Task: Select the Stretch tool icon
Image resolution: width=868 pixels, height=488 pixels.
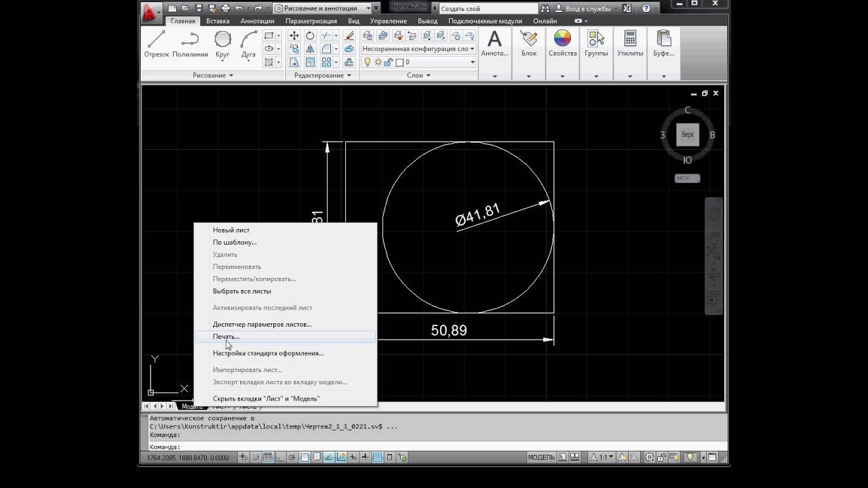Action: tap(294, 62)
